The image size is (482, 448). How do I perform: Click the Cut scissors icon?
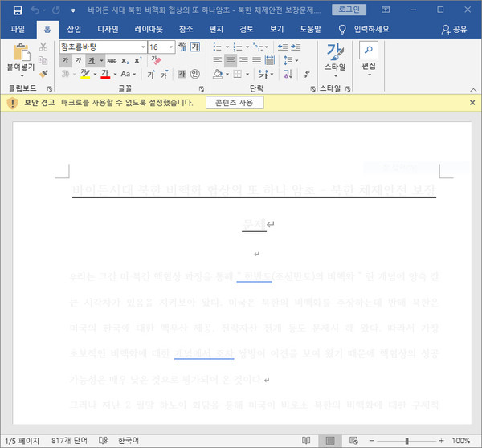tap(43, 47)
